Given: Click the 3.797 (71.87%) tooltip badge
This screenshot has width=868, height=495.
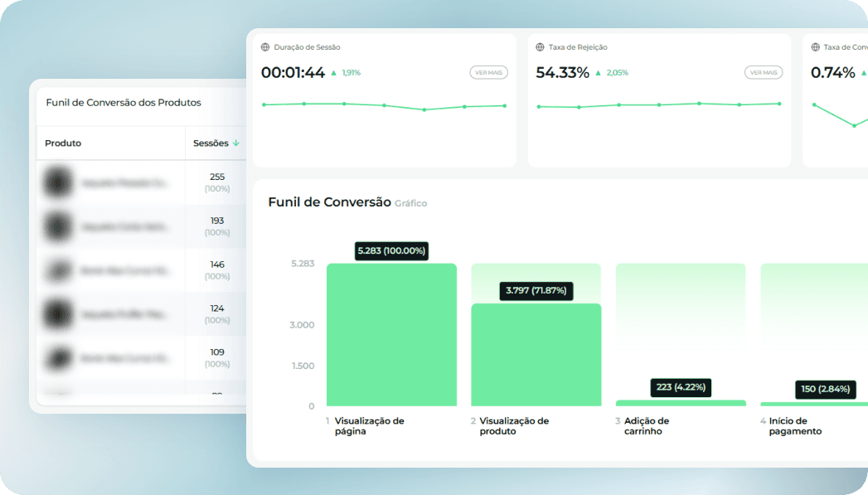Looking at the screenshot, I should (x=535, y=290).
